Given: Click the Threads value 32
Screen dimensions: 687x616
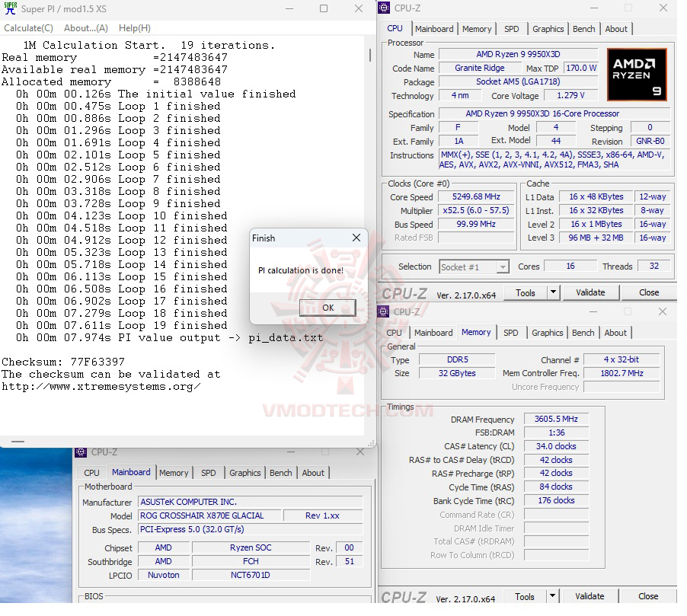Looking at the screenshot, I should coord(654,266).
